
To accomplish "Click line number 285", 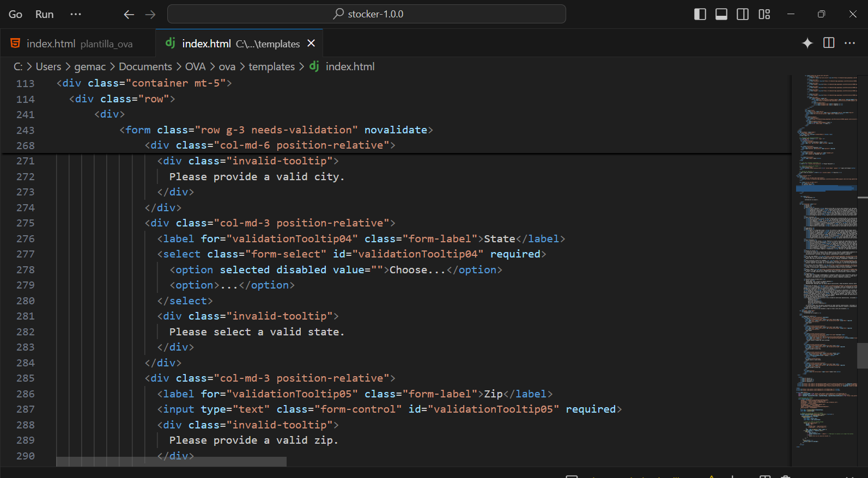I will (x=25, y=378).
